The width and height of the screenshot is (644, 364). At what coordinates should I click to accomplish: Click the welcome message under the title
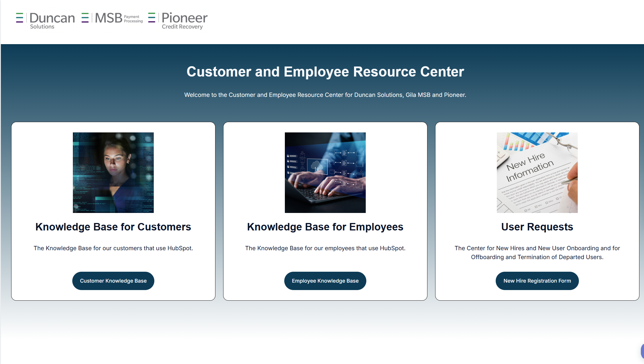tap(325, 95)
